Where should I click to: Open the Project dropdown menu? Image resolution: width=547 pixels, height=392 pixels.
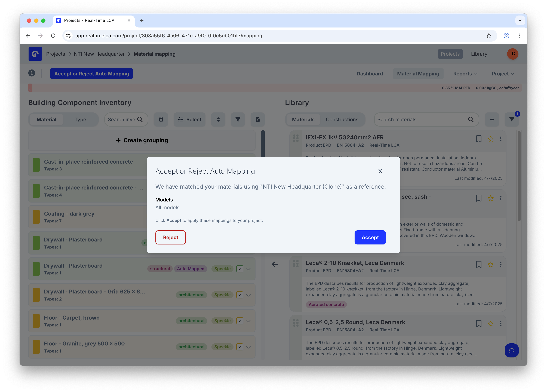click(503, 73)
